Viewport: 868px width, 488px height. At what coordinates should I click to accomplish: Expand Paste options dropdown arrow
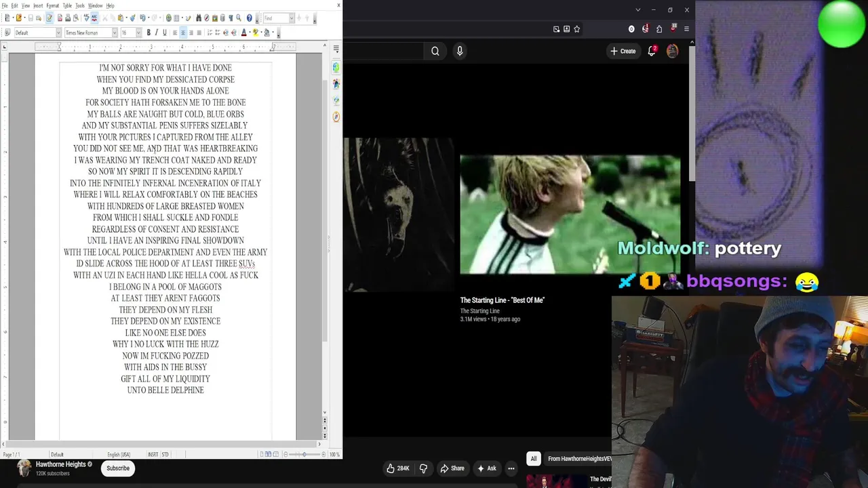[127, 18]
